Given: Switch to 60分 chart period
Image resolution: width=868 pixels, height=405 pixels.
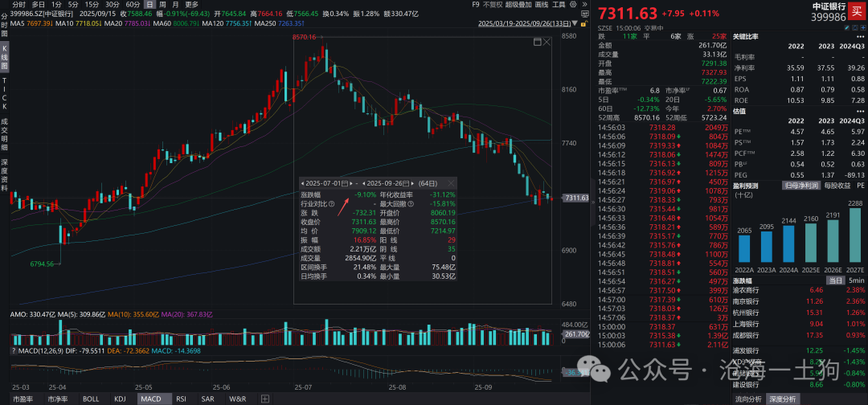Looking at the screenshot, I should pos(133,4).
